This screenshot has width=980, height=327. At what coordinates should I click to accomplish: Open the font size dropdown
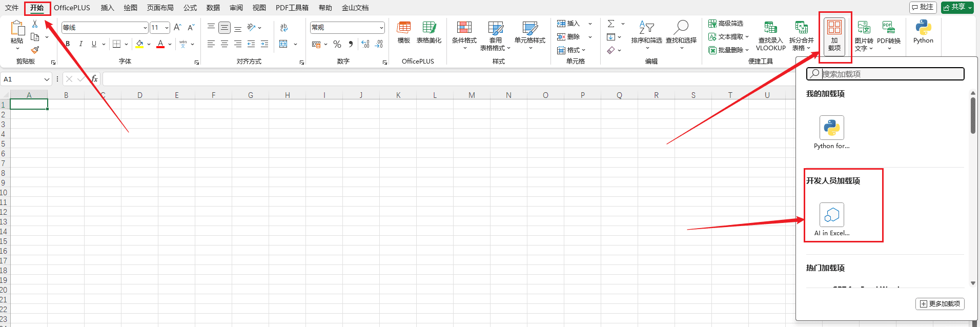pyautogui.click(x=167, y=28)
